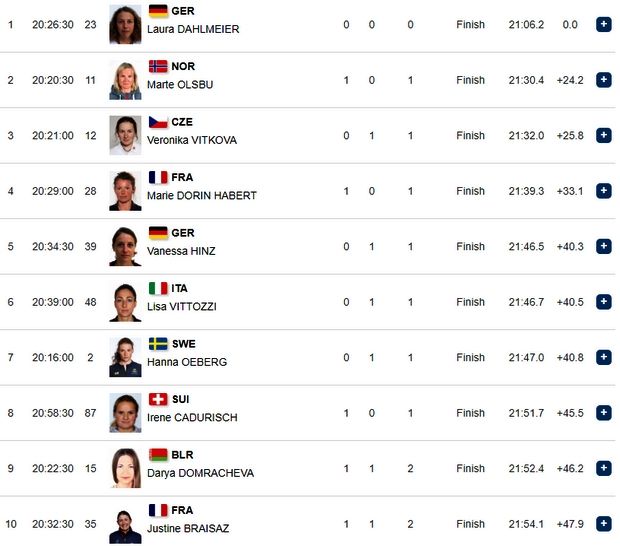Expand Justine Braisaz's row with plus button
Screen dimensions: 620x546
(603, 523)
